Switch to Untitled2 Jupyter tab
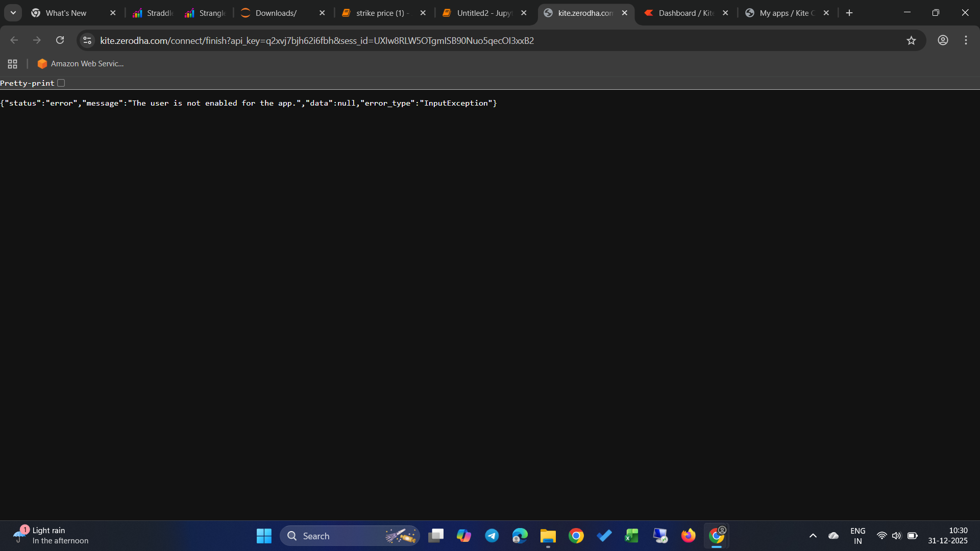 coord(483,13)
